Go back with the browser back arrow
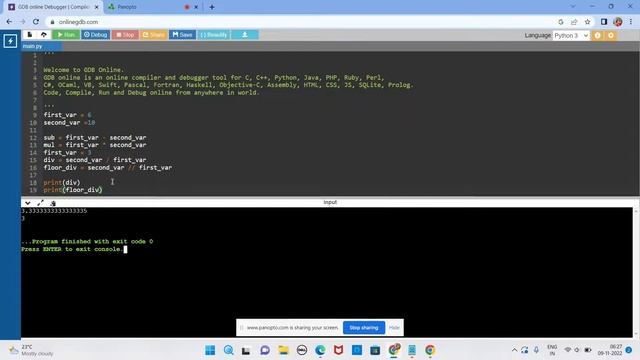The width and height of the screenshot is (640, 360). coord(9,22)
